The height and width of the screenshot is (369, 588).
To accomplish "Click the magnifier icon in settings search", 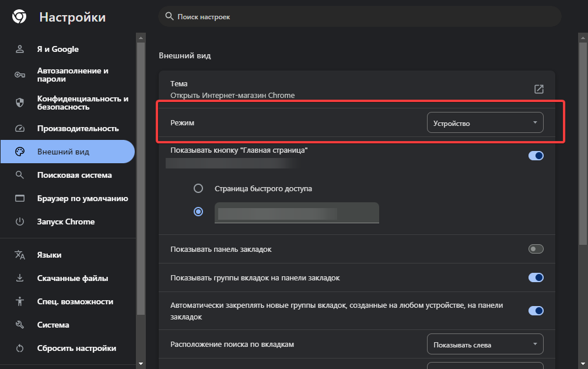I will click(x=169, y=16).
